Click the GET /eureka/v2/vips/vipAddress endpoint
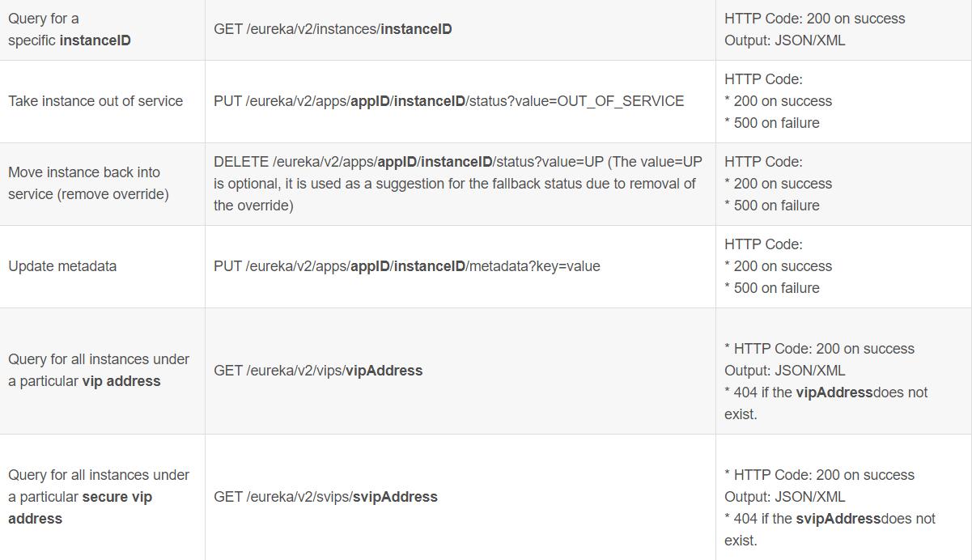Image resolution: width=972 pixels, height=560 pixels. point(318,371)
